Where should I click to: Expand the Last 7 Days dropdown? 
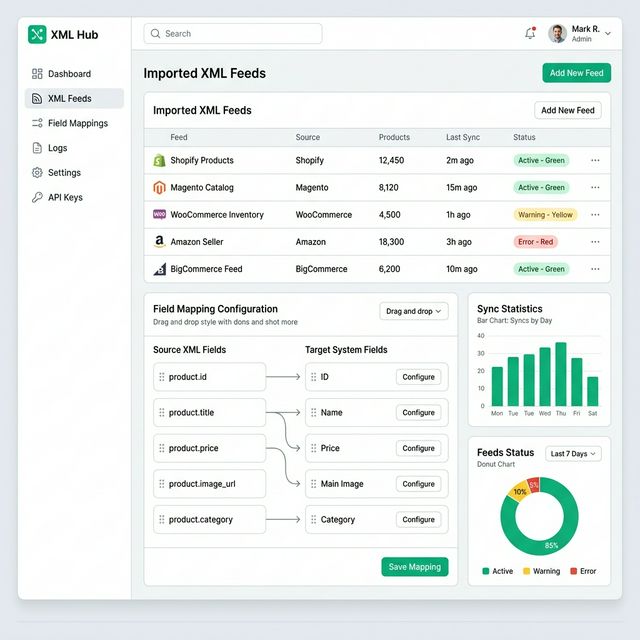(573, 454)
